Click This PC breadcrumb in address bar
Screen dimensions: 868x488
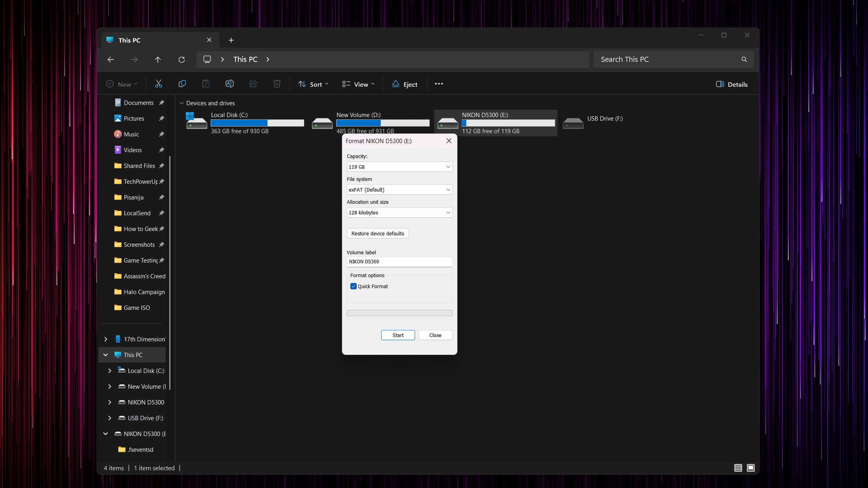245,59
